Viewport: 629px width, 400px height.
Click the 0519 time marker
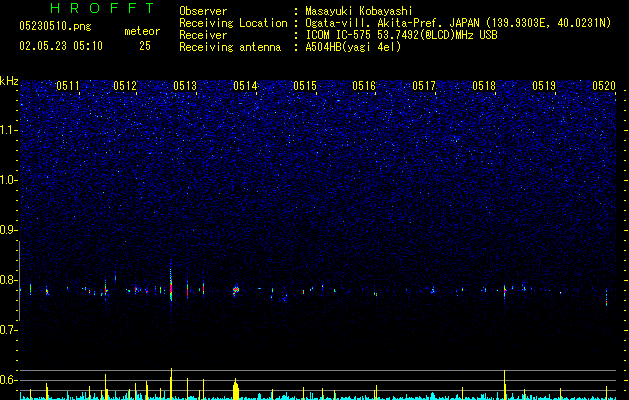[x=544, y=86]
